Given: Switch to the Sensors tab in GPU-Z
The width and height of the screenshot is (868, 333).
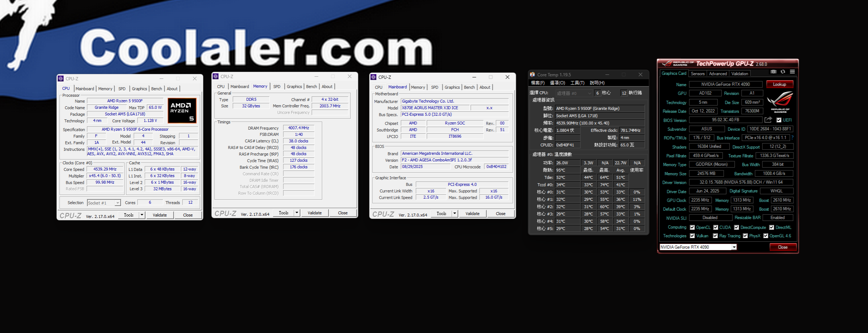Looking at the screenshot, I should click(x=697, y=74).
